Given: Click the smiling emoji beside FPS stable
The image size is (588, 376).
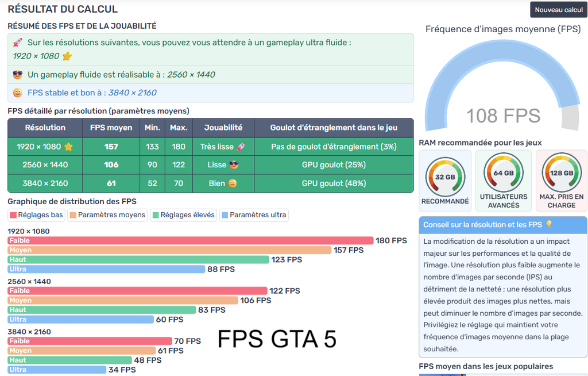Looking at the screenshot, I should tap(18, 93).
